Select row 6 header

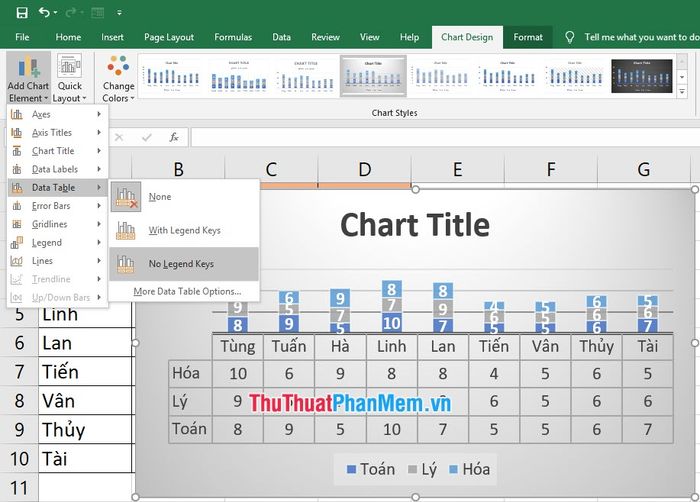click(19, 343)
